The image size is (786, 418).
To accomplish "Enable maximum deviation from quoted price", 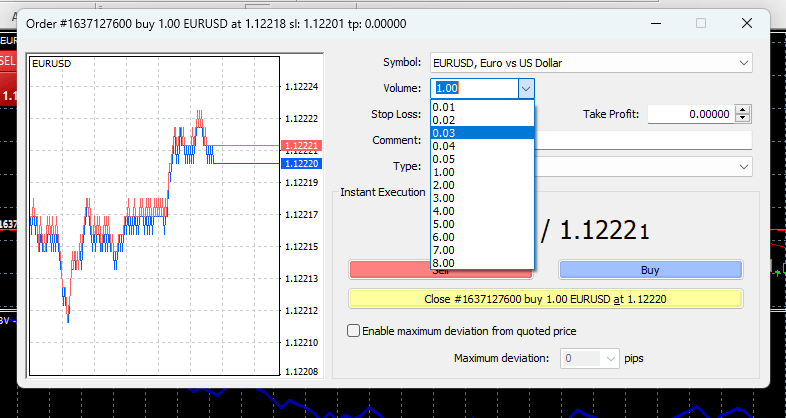I will coord(353,331).
